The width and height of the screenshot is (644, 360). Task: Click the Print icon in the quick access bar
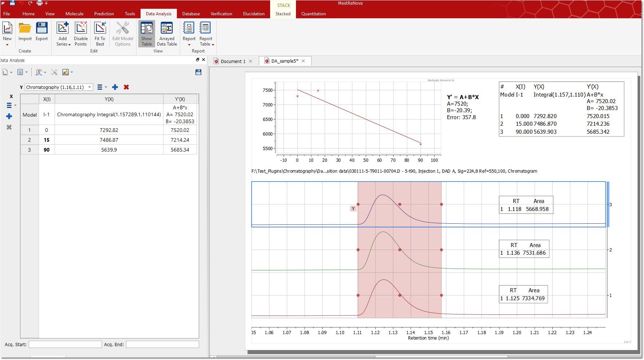pos(40,3)
